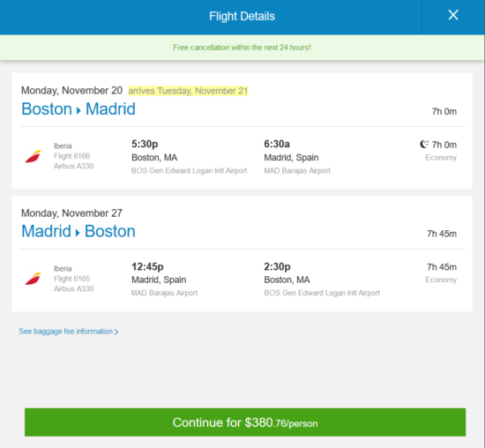
Task: Click the arrow between Boston and Madrid
Action: pyautogui.click(x=78, y=110)
